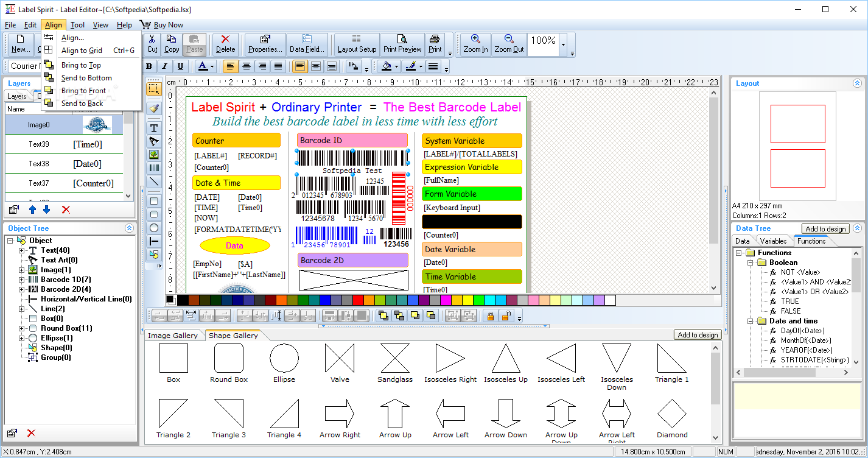Toggle Underline formatting
The height and width of the screenshot is (458, 868).
coord(180,66)
